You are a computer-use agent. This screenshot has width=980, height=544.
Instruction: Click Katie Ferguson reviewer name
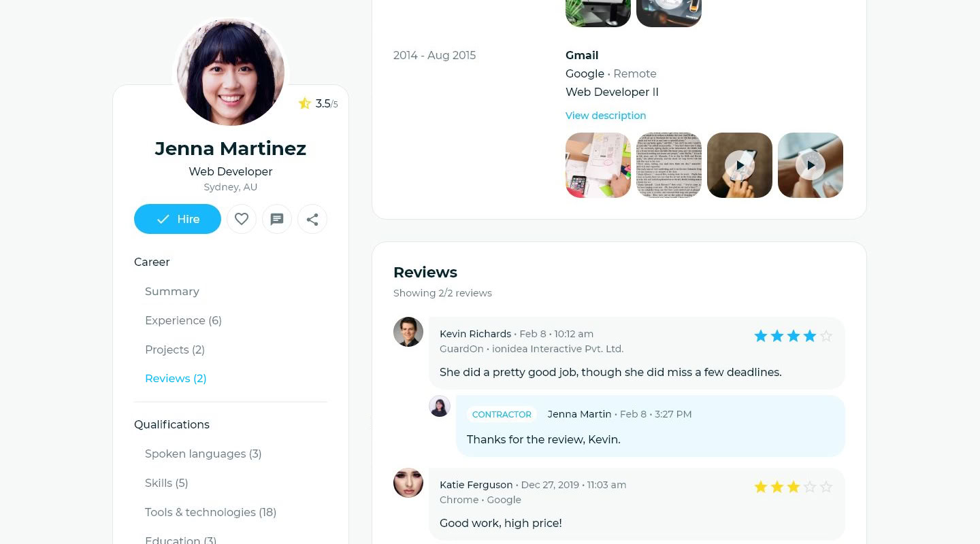pyautogui.click(x=476, y=485)
